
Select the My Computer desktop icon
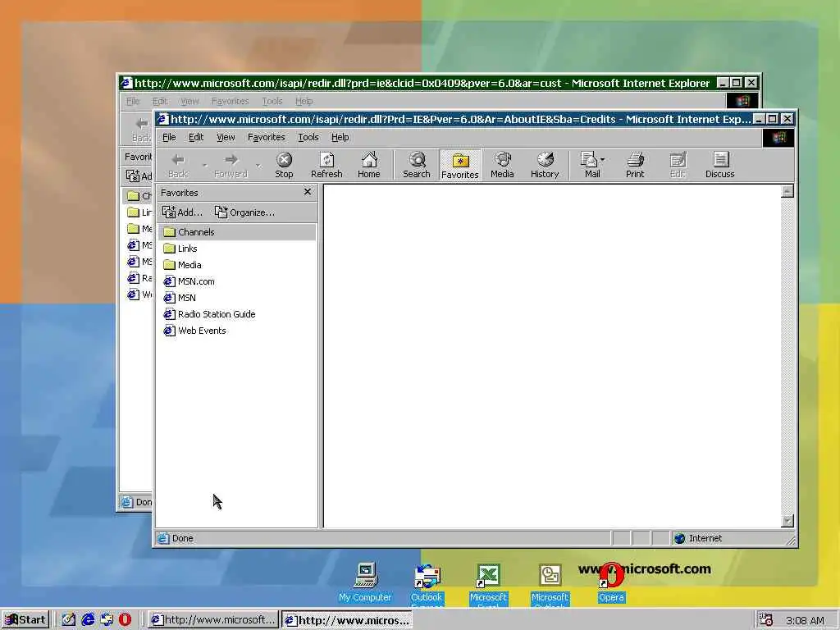tap(365, 582)
